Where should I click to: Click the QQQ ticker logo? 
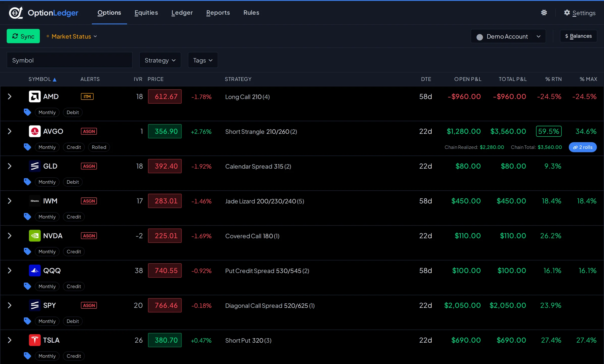[35, 270]
